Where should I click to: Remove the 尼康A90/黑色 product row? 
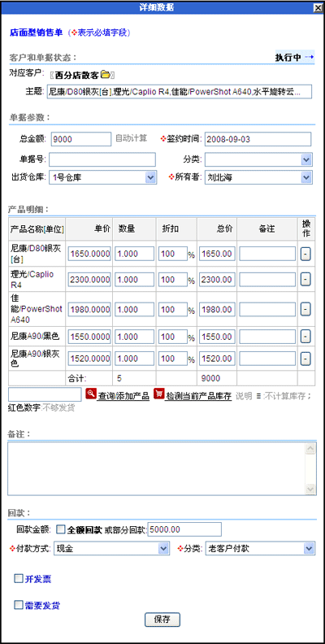[305, 337]
